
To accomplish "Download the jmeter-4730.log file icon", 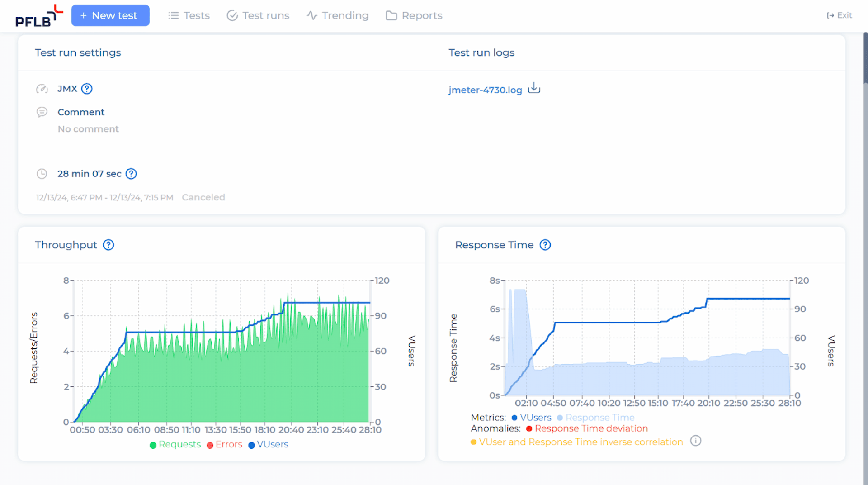I will click(x=534, y=88).
